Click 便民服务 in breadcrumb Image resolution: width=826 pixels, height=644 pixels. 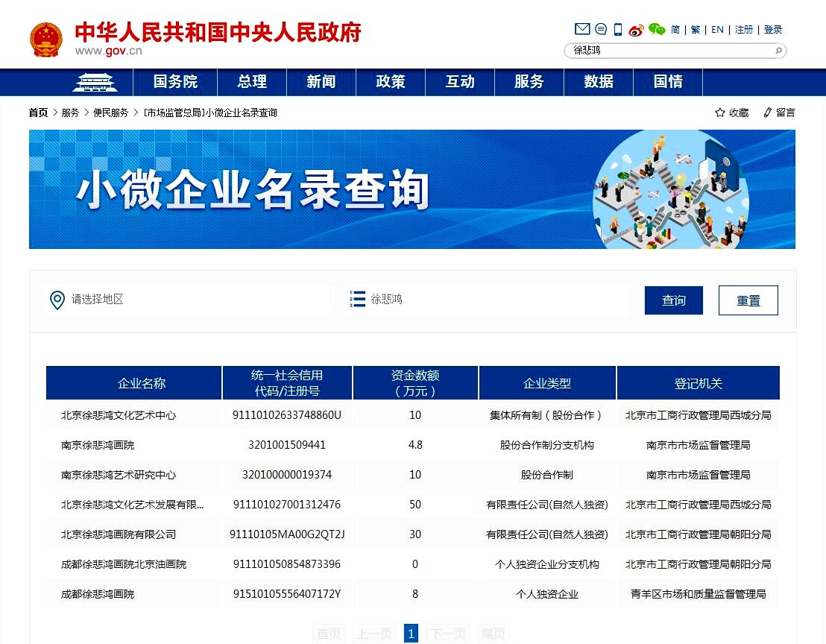click(110, 113)
